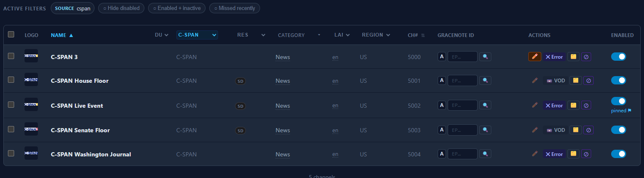
Task: Click the yellow note icon for C-SPAN House Floor
Action: pos(575,81)
